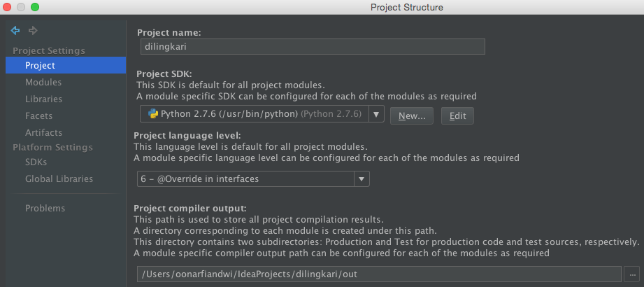Click the Edit SDK button
Image resolution: width=644 pixels, height=287 pixels.
pos(457,115)
